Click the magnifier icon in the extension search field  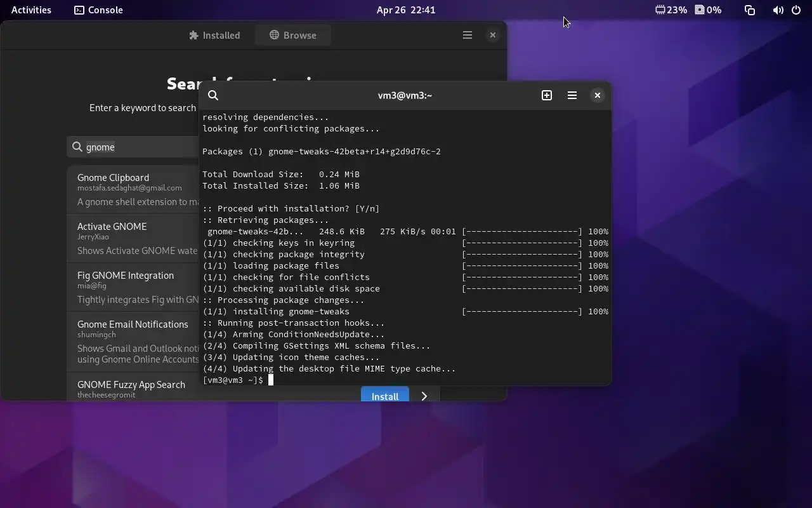(x=77, y=147)
